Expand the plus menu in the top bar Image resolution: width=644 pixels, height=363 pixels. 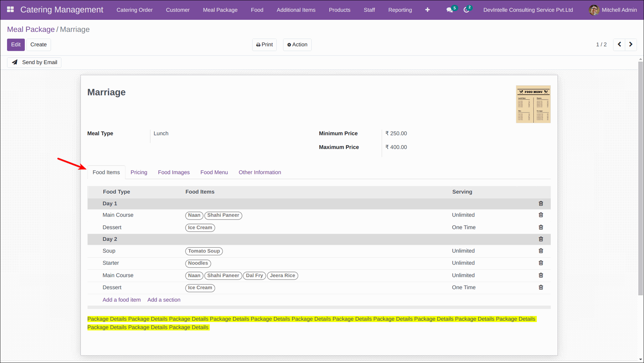(x=427, y=10)
